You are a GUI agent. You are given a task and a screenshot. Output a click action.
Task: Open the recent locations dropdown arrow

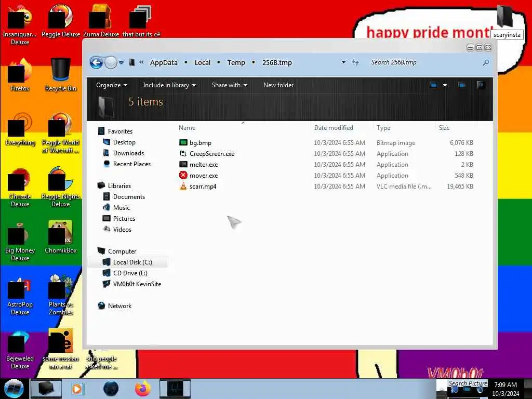point(121,63)
